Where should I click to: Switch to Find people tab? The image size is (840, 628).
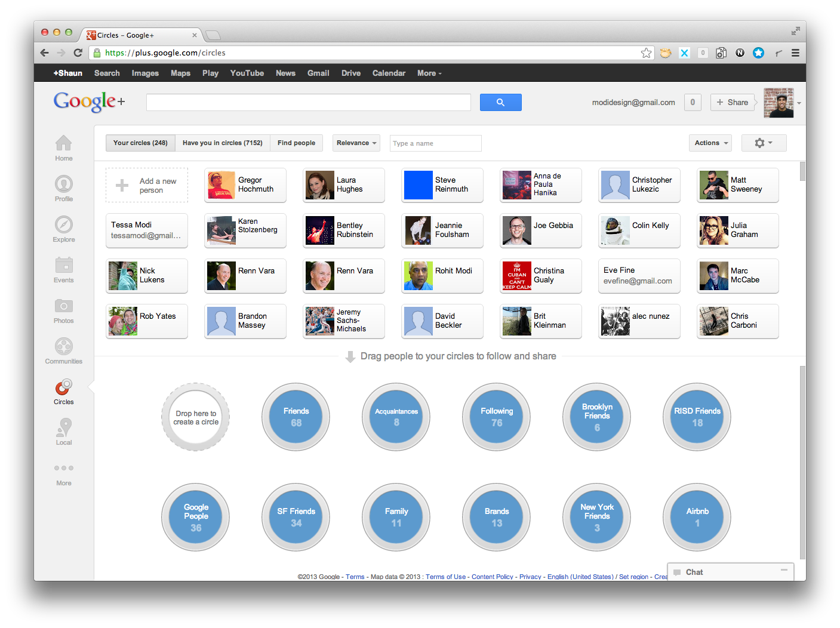296,143
